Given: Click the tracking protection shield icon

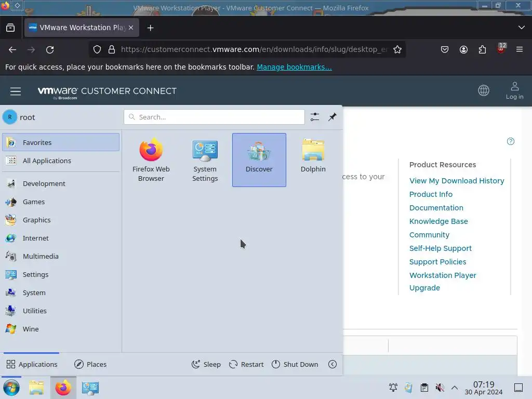Looking at the screenshot, I should pyautogui.click(x=97, y=49).
